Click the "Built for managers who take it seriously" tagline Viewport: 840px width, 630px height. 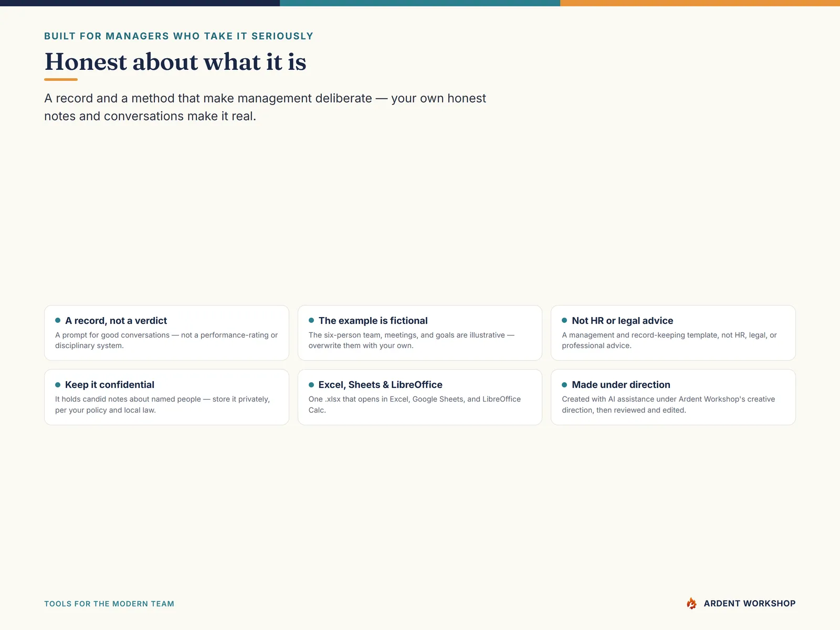[x=178, y=36]
